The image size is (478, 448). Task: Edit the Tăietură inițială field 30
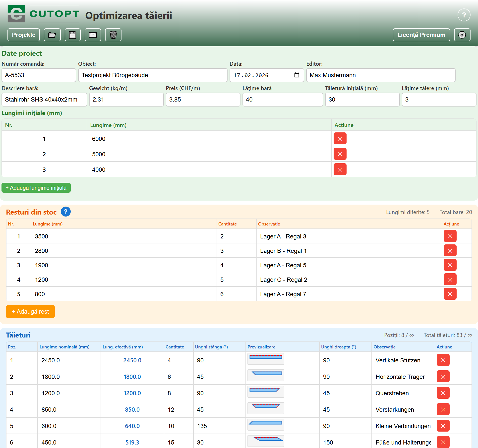[x=362, y=100]
